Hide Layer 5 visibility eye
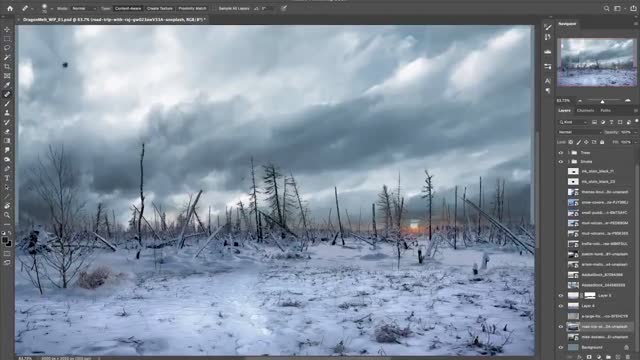 pyautogui.click(x=561, y=296)
